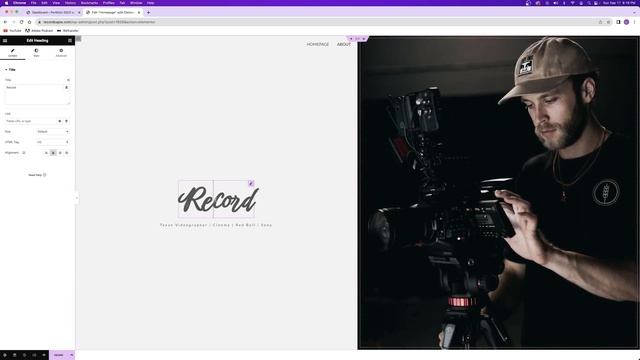Click the address bar URL
Image resolution: width=640 pixels, height=360 pixels.
tap(99, 22)
